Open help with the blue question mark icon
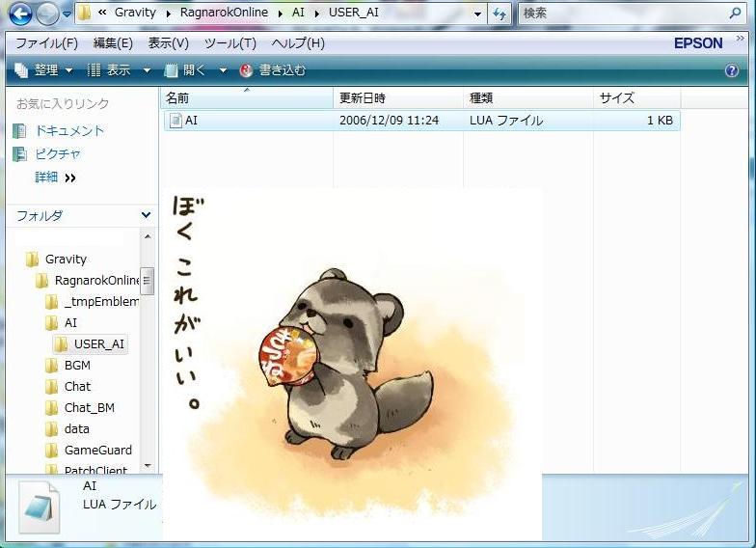The image size is (756, 548). point(731,71)
